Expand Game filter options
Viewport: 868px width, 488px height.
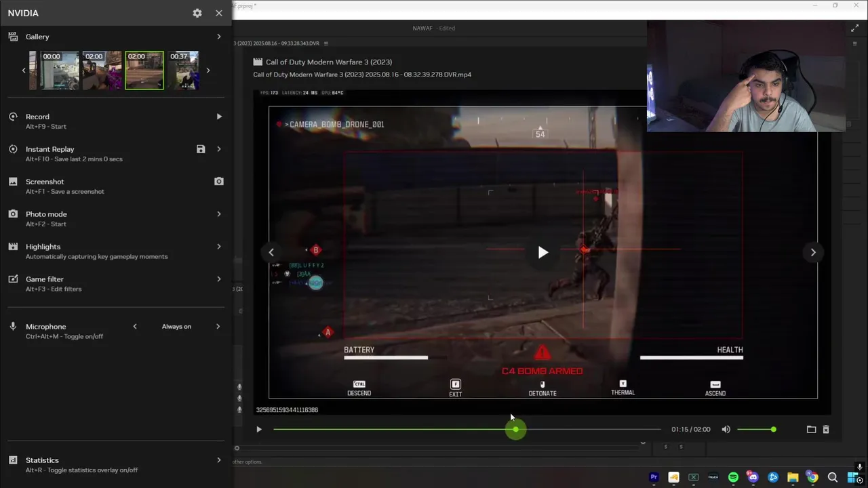[x=218, y=279]
